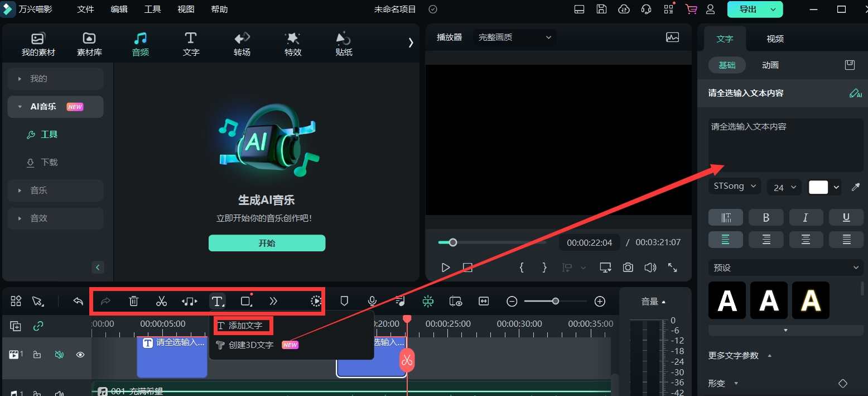The image size is (868, 396).
Task: Toggle bold formatting for the text
Action: click(766, 217)
